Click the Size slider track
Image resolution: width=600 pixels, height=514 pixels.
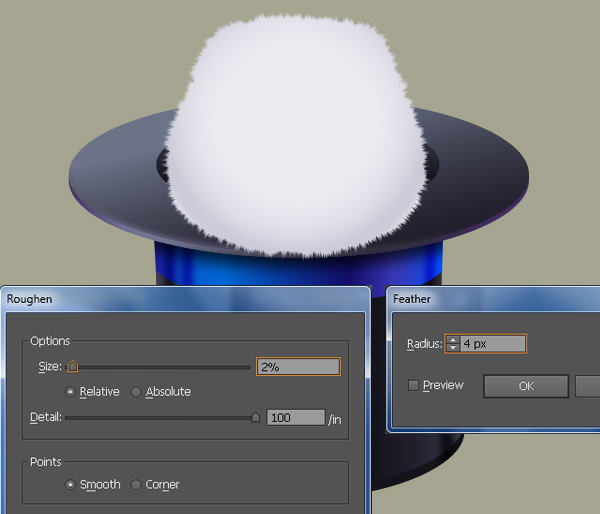pyautogui.click(x=158, y=367)
